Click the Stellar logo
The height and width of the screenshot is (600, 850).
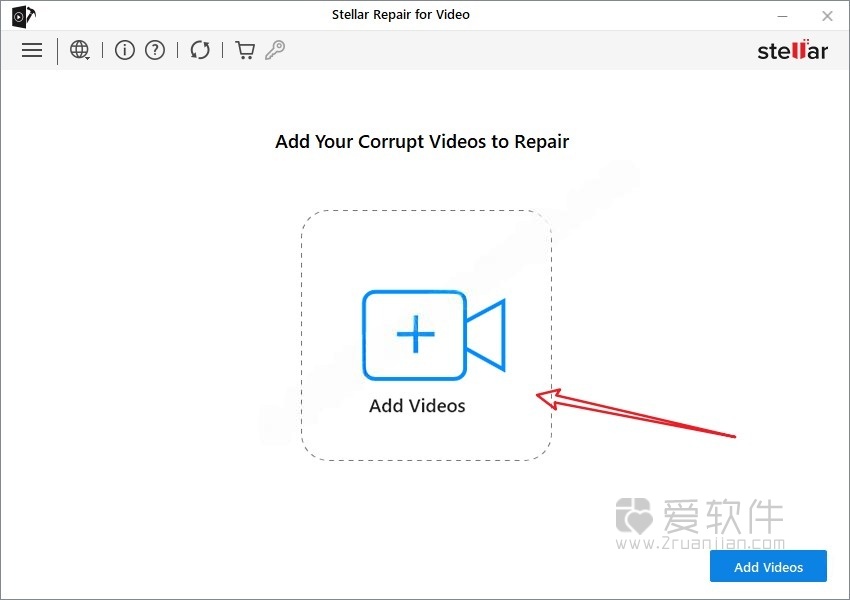point(793,50)
